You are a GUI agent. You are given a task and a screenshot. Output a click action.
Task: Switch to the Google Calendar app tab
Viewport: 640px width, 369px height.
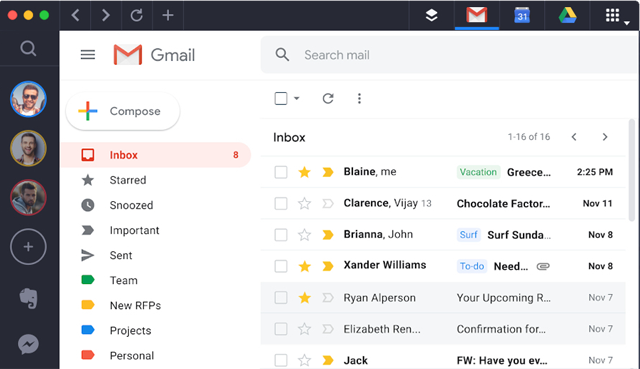click(x=522, y=16)
